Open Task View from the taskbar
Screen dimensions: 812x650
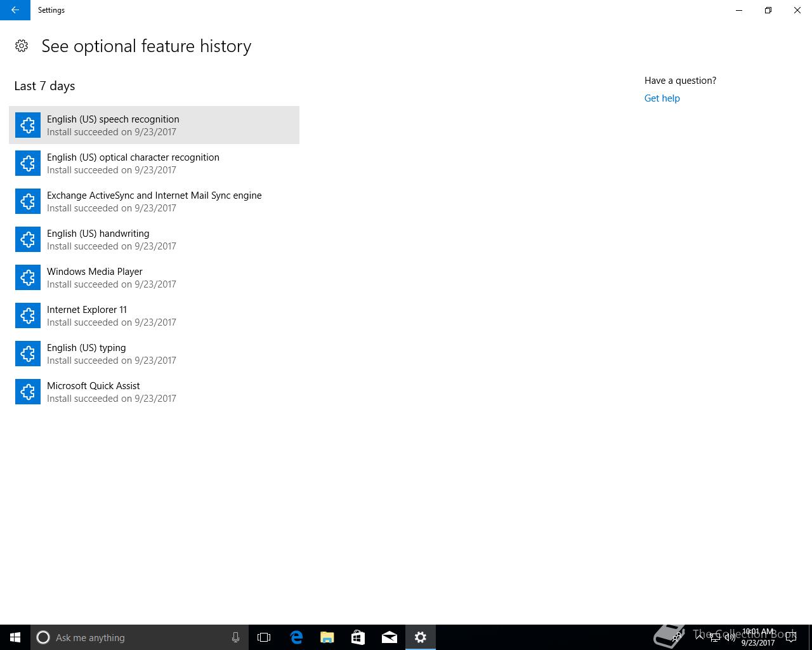click(x=264, y=637)
